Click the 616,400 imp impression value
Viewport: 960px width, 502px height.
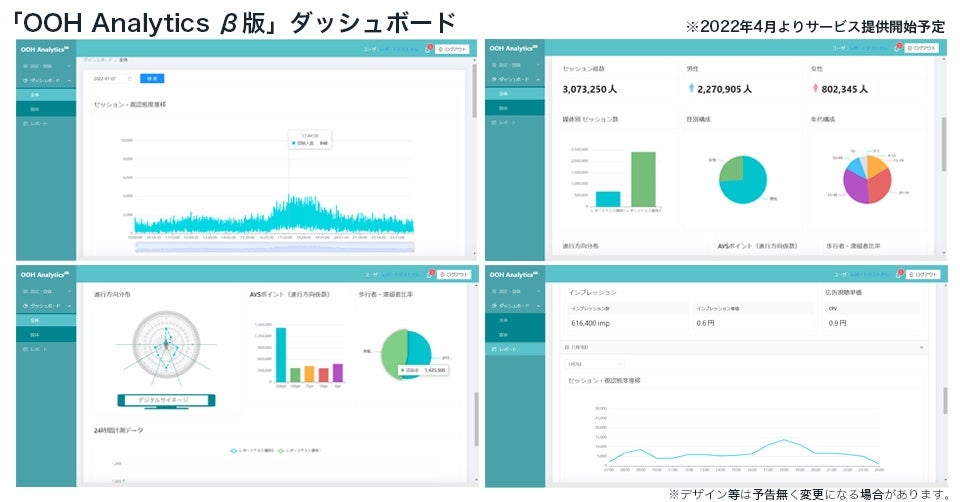click(590, 323)
